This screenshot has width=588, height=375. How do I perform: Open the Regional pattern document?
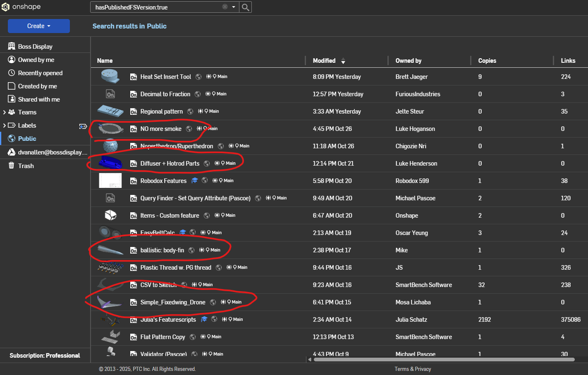(162, 112)
